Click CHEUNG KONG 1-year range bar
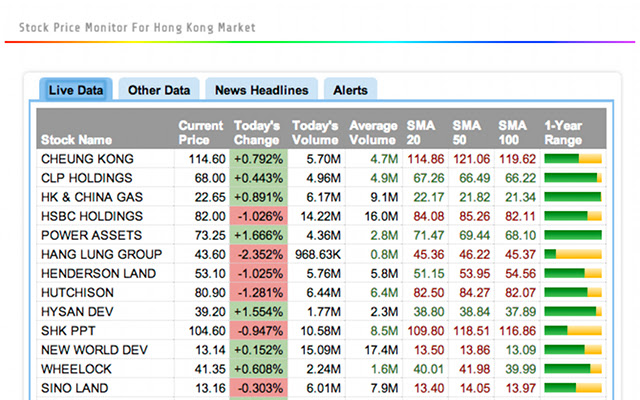Screen dimensions: 640x400 (x=573, y=158)
